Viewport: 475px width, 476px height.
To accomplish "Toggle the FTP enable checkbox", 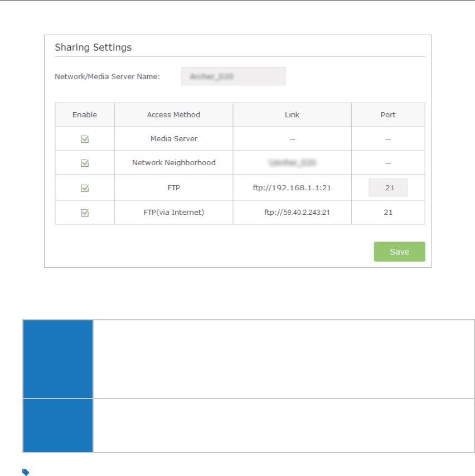I will click(85, 188).
